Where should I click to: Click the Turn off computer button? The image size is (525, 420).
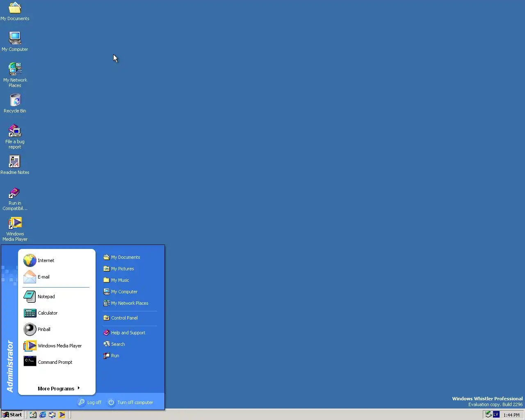(130, 402)
